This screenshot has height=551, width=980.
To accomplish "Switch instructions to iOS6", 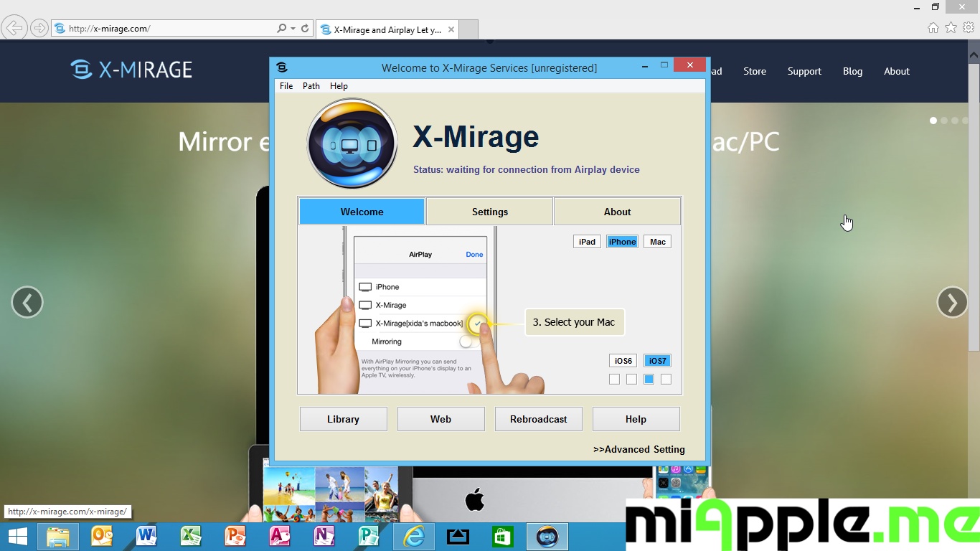I will 623,361.
